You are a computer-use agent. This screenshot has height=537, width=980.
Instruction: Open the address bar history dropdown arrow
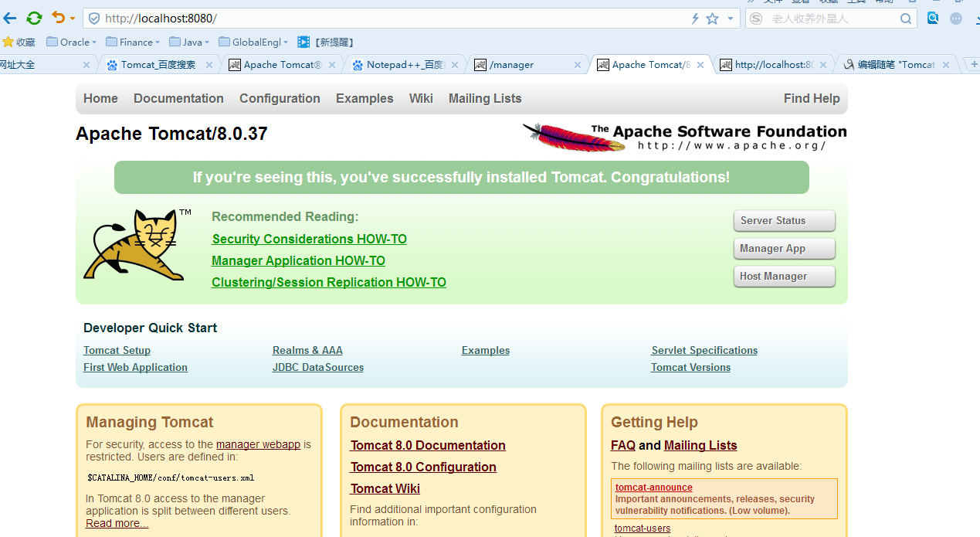coord(731,19)
